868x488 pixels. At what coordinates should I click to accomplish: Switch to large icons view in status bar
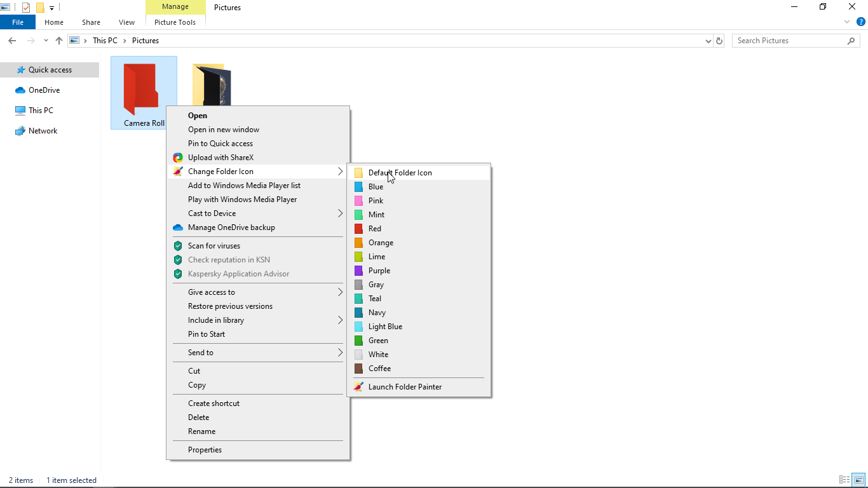click(858, 480)
